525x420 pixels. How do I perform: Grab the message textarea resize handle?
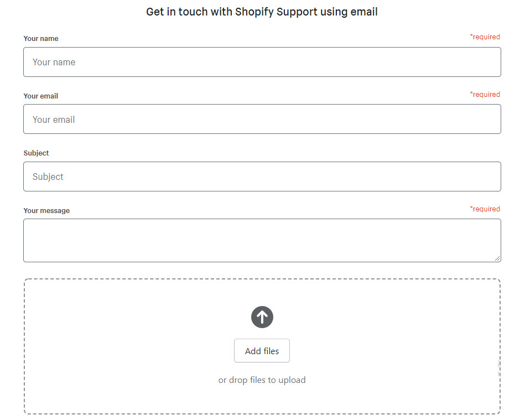[x=497, y=258]
